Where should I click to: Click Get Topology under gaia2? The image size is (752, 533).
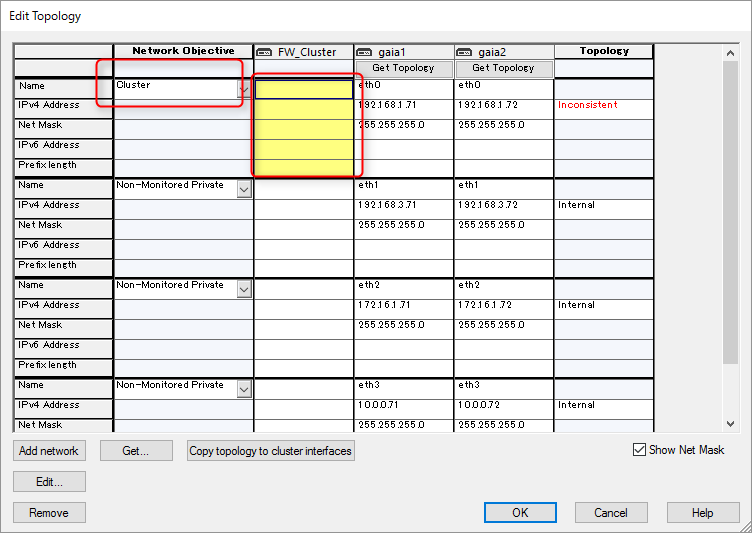504,68
